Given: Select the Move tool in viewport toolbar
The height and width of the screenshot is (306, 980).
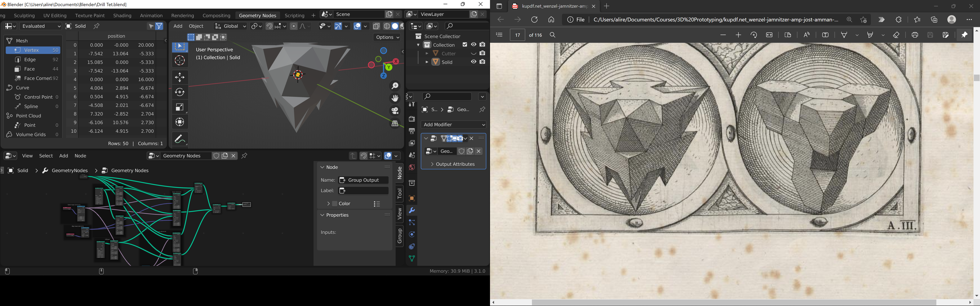Looking at the screenshot, I should click(x=180, y=77).
